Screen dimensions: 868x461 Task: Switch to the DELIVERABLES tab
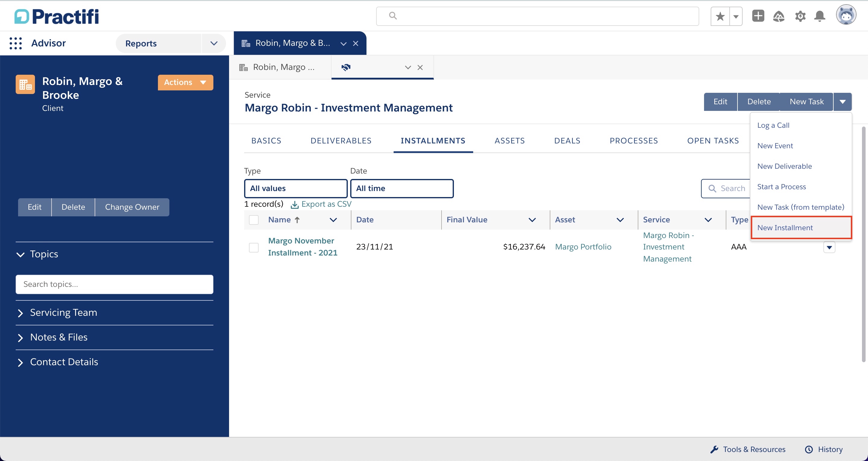pyautogui.click(x=341, y=140)
